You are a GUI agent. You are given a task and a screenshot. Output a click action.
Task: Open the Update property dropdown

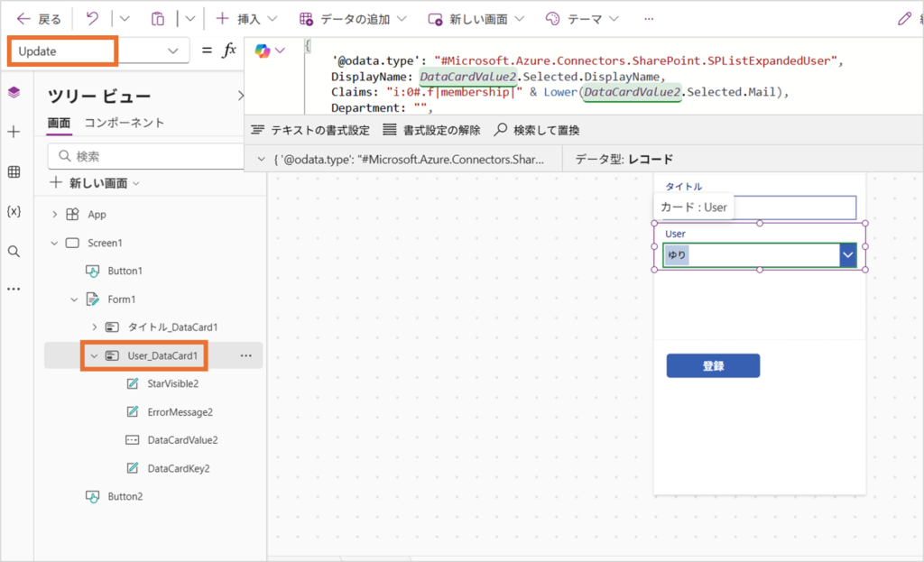point(173,51)
